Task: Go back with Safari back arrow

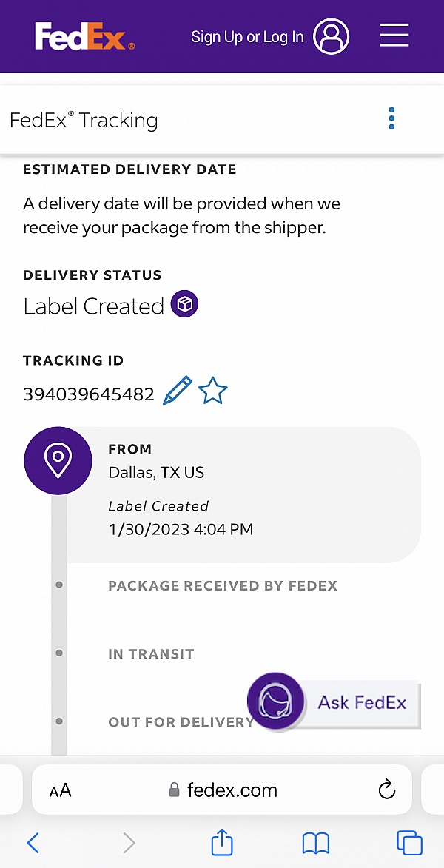Action: tap(33, 843)
